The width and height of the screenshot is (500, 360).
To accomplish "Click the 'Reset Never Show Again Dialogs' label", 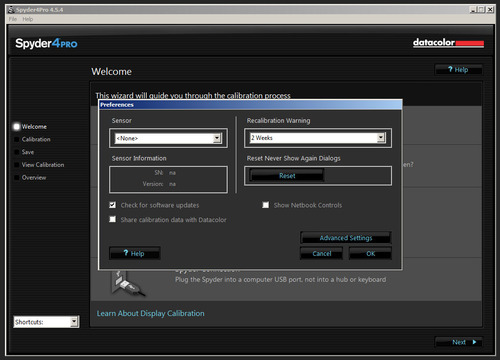I will 293,158.
